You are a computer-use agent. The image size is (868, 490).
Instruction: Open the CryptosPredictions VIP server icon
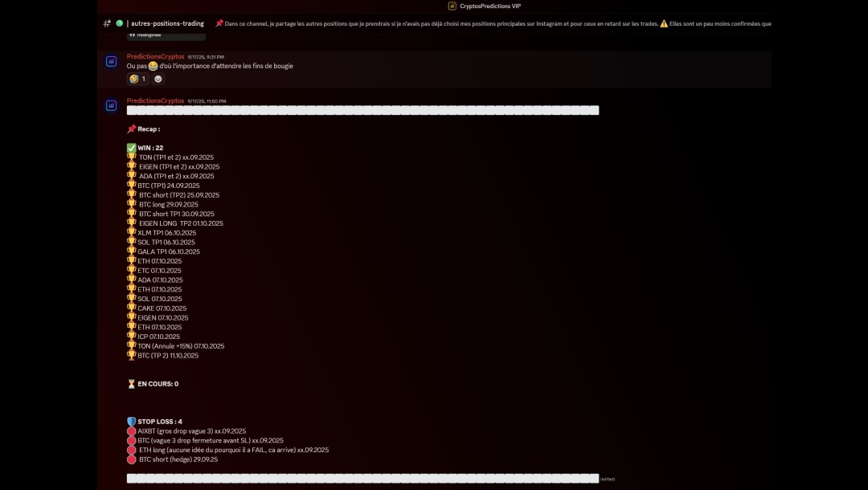[x=452, y=6]
